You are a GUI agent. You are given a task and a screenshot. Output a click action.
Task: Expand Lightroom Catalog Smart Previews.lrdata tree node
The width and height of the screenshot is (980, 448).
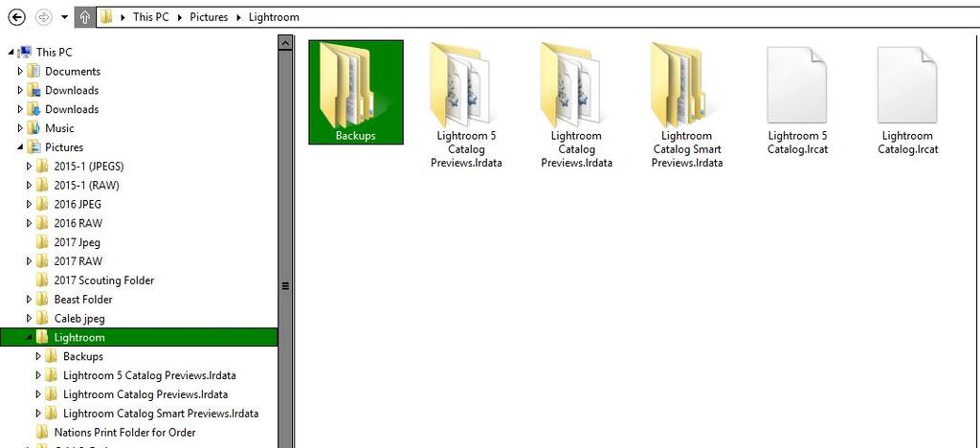pyautogui.click(x=38, y=414)
